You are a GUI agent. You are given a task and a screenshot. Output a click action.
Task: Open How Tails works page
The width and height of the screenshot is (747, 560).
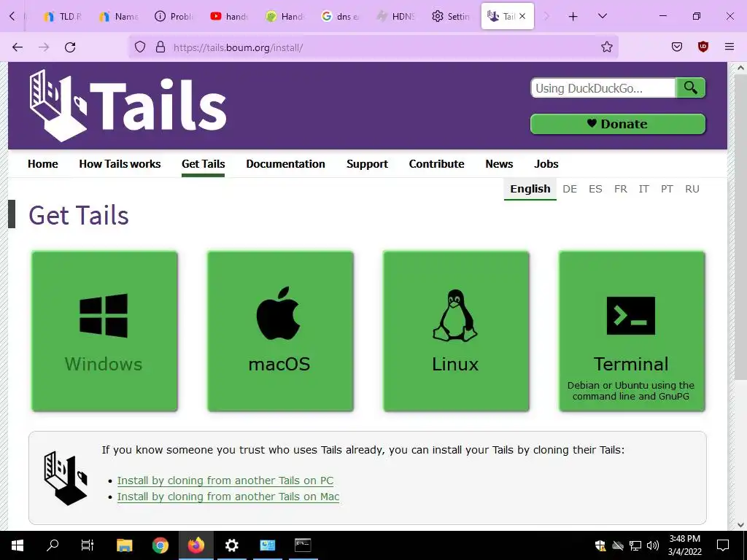[x=120, y=164]
